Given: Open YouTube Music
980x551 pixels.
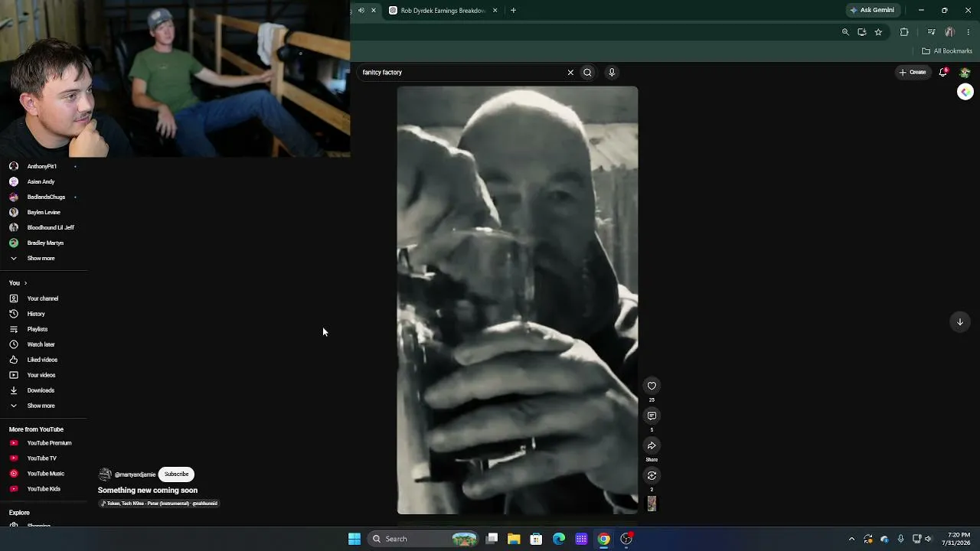Looking at the screenshot, I should 44,474.
